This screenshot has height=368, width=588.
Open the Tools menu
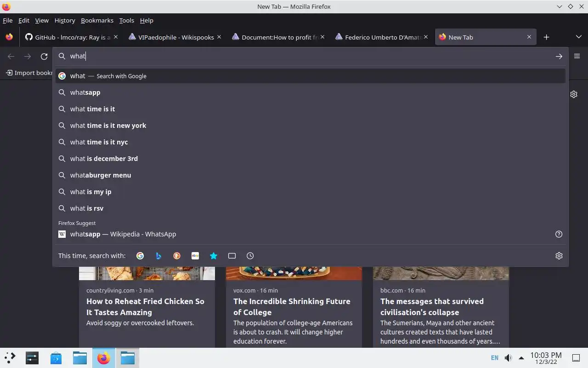[x=126, y=20]
